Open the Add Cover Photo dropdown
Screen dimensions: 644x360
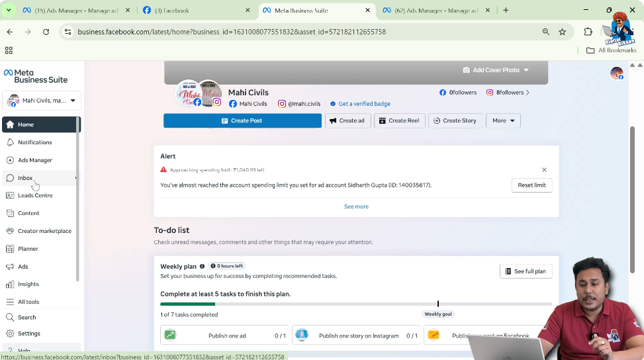(496, 70)
